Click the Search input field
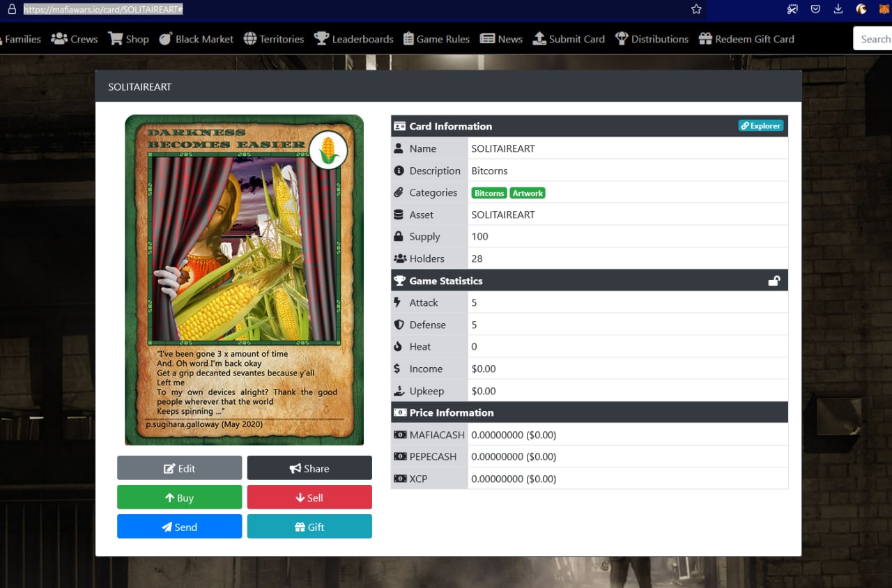This screenshot has width=892, height=588. (x=872, y=39)
